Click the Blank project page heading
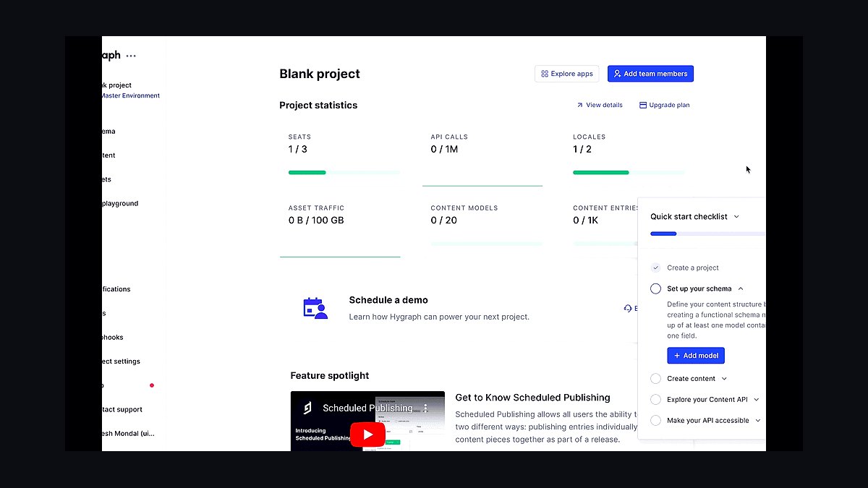The height and width of the screenshot is (488, 868). point(320,74)
